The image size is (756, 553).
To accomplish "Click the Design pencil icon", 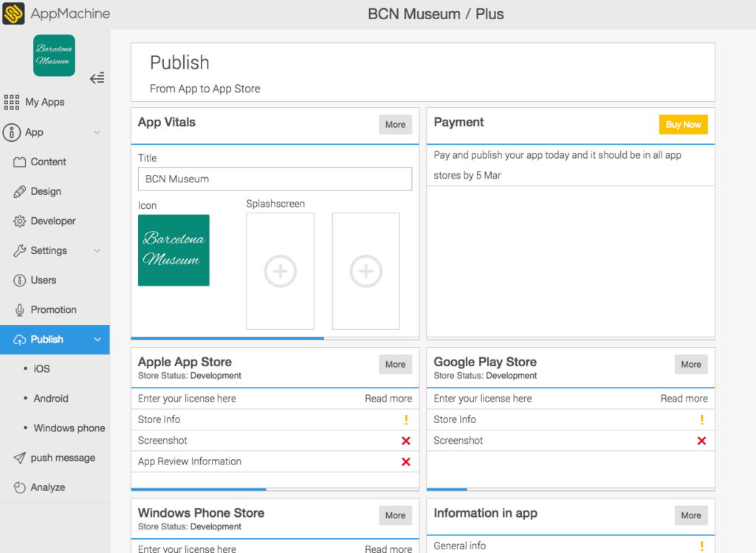I will (x=19, y=191).
